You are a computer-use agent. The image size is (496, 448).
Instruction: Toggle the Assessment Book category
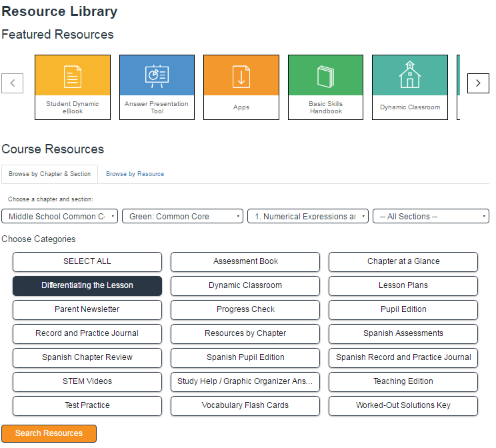coord(245,261)
